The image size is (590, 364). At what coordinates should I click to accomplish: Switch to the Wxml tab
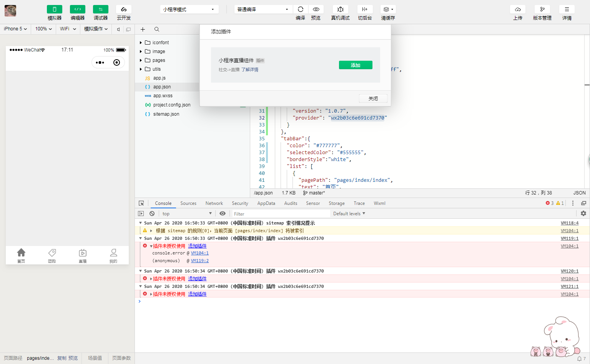pyautogui.click(x=379, y=203)
